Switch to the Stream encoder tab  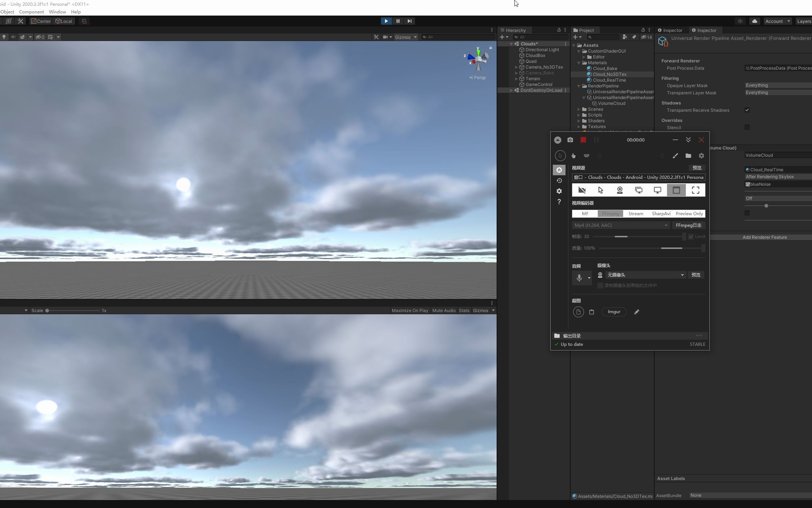pyautogui.click(x=635, y=213)
